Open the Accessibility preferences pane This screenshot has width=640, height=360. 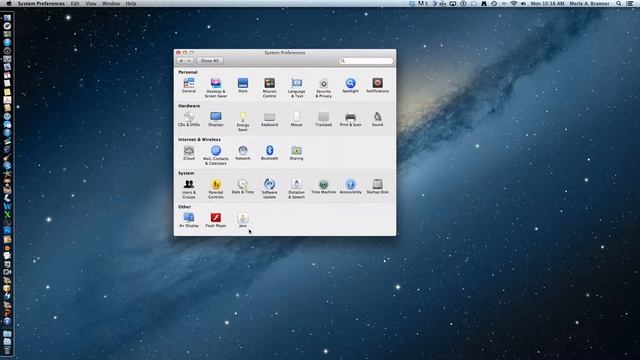(350, 187)
